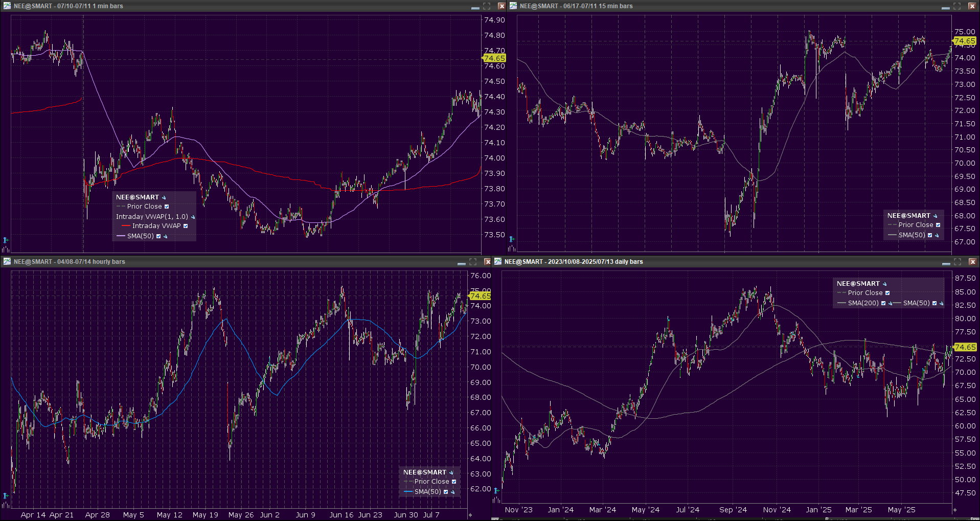The height and width of the screenshot is (521, 980).
Task: Open SMA(50) settings wrench in 1 min chart
Action: coord(166,236)
